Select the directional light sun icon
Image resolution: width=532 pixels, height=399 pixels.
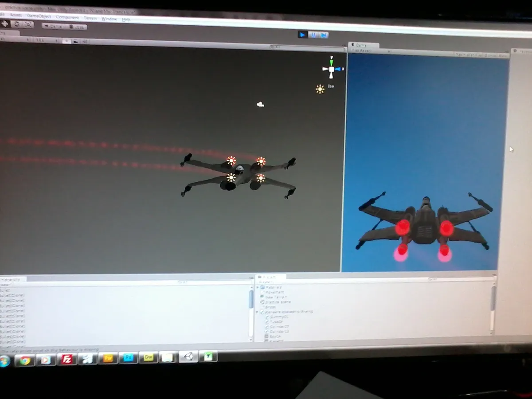tap(320, 89)
